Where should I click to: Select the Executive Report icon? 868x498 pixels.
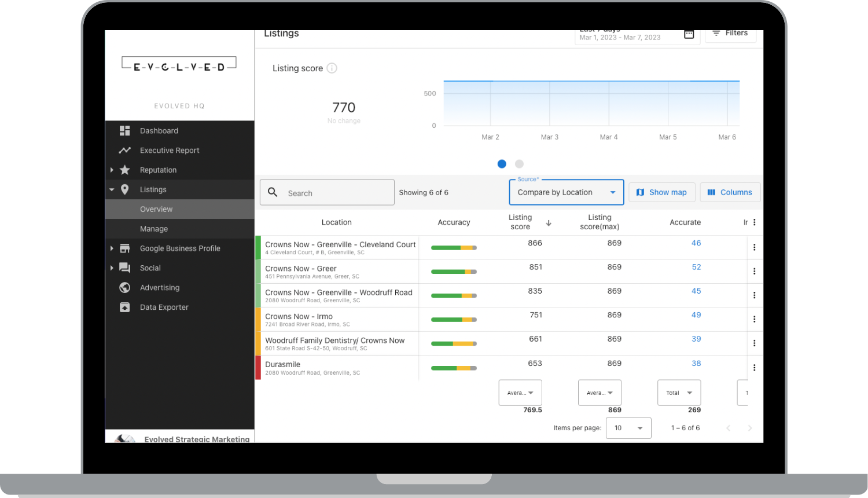coord(124,150)
